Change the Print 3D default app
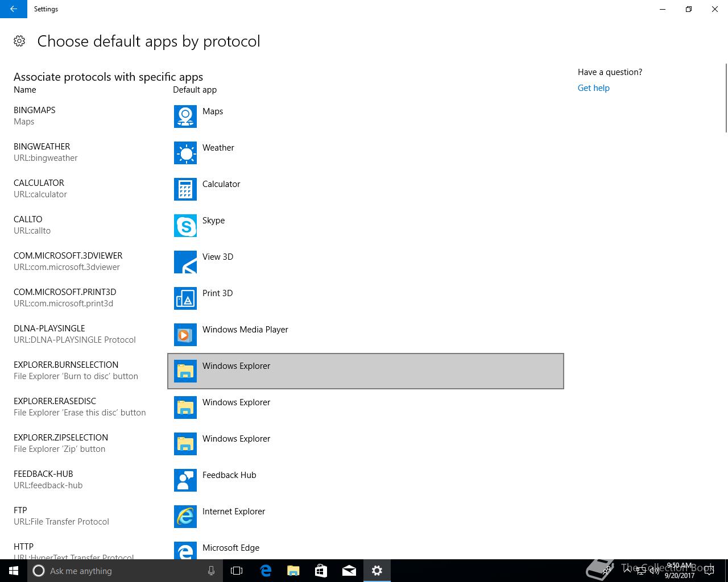728x582 pixels. click(366, 298)
